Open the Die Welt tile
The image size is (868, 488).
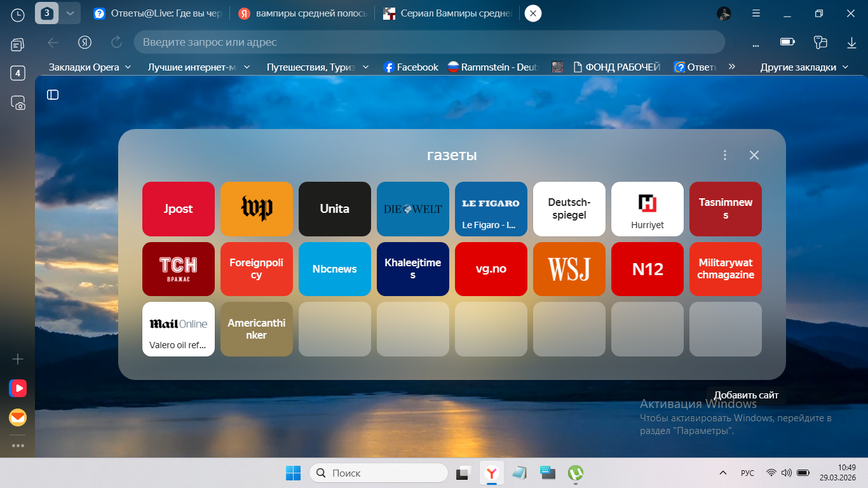click(413, 209)
